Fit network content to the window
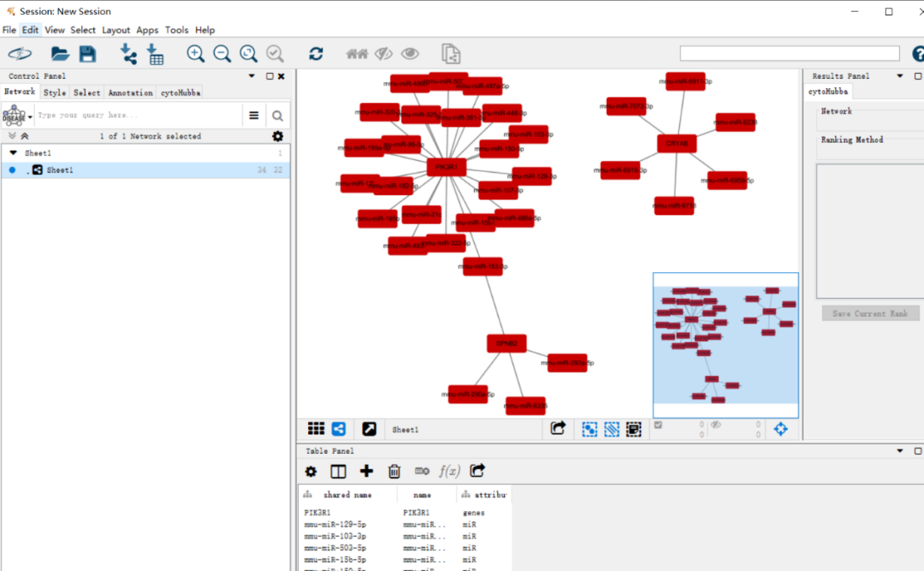The width and height of the screenshot is (924, 571). 249,53
